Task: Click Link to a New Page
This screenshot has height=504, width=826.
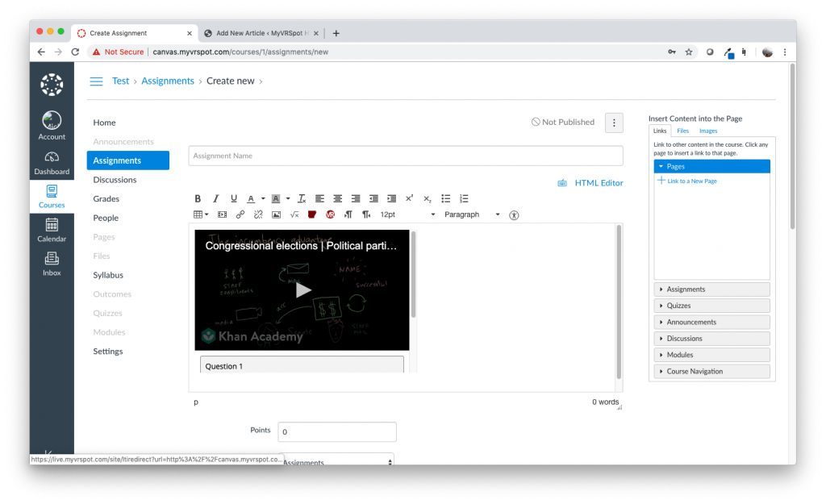Action: click(x=692, y=181)
